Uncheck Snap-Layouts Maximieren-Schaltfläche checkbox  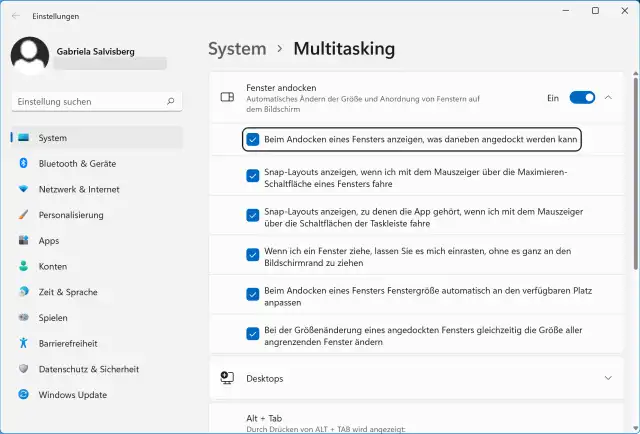click(253, 176)
